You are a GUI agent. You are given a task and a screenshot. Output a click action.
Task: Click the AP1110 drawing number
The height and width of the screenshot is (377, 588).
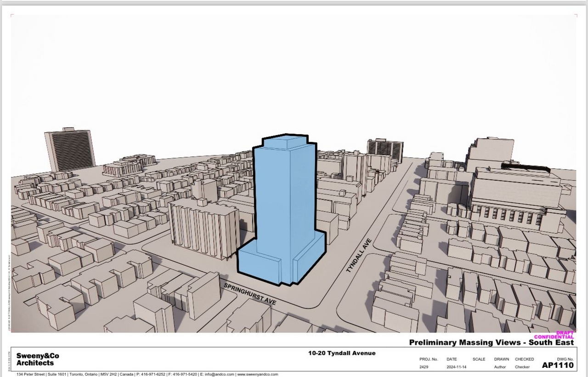pos(558,366)
